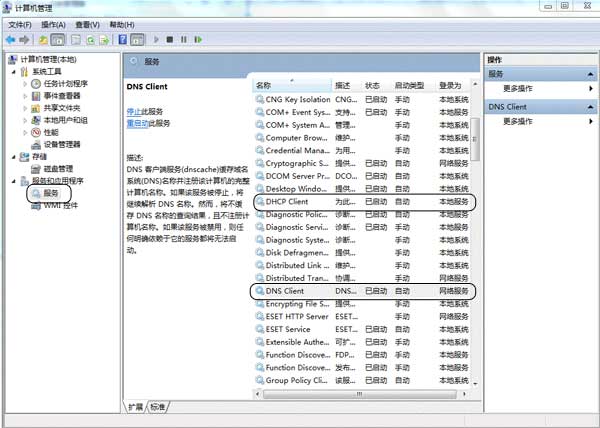Click the Back arrow toolbar icon

pos(12,40)
